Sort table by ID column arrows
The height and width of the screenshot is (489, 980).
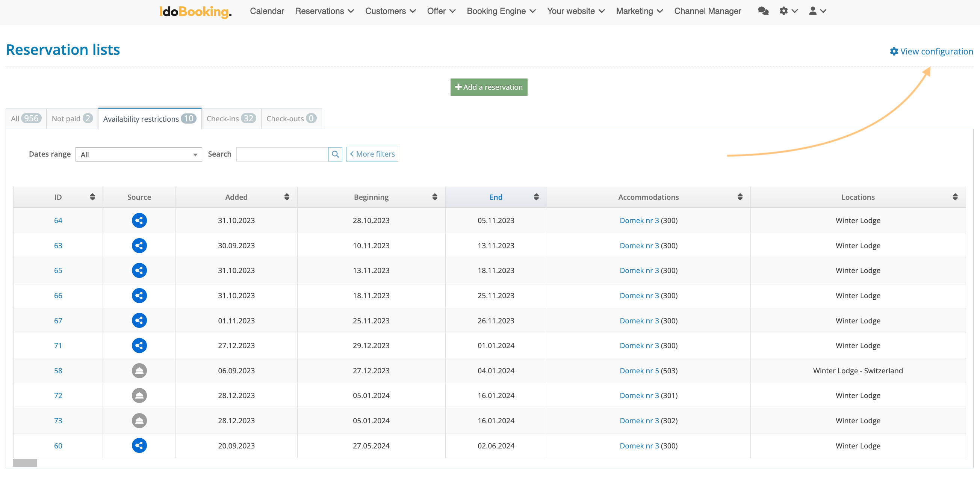click(92, 197)
